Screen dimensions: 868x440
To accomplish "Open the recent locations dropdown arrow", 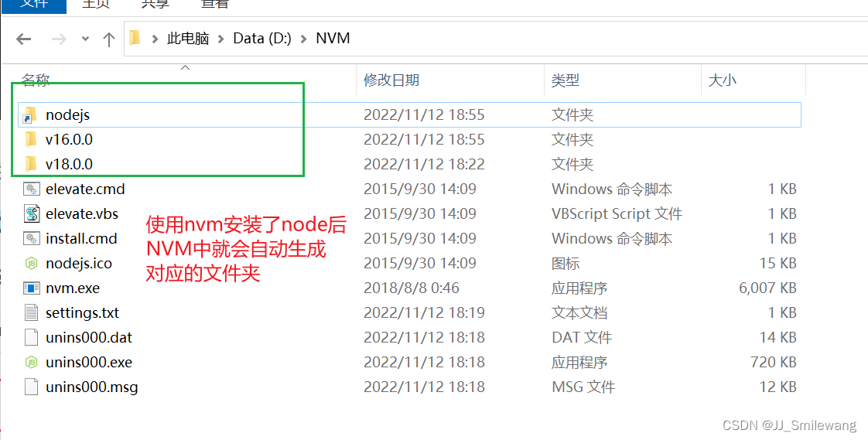I will [85, 39].
